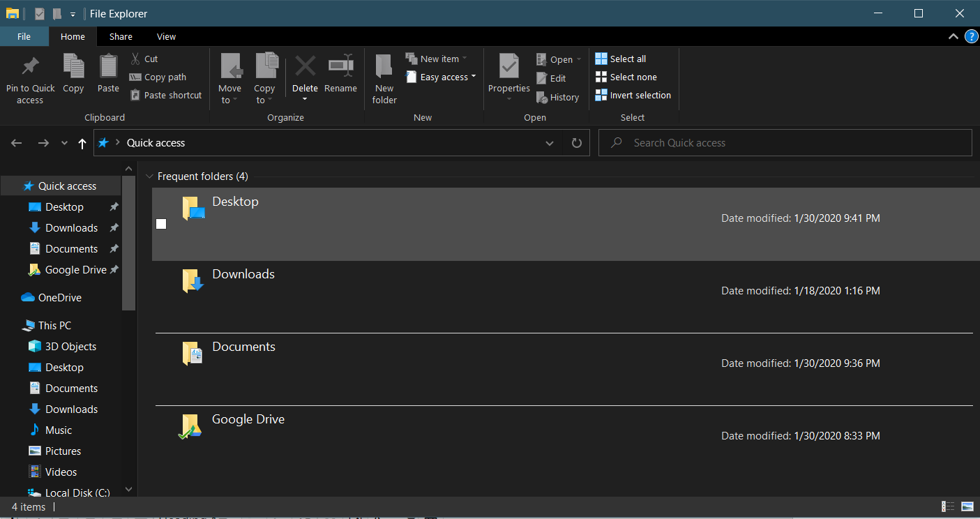
Task: Click the Edit command in Open group
Action: click(551, 79)
